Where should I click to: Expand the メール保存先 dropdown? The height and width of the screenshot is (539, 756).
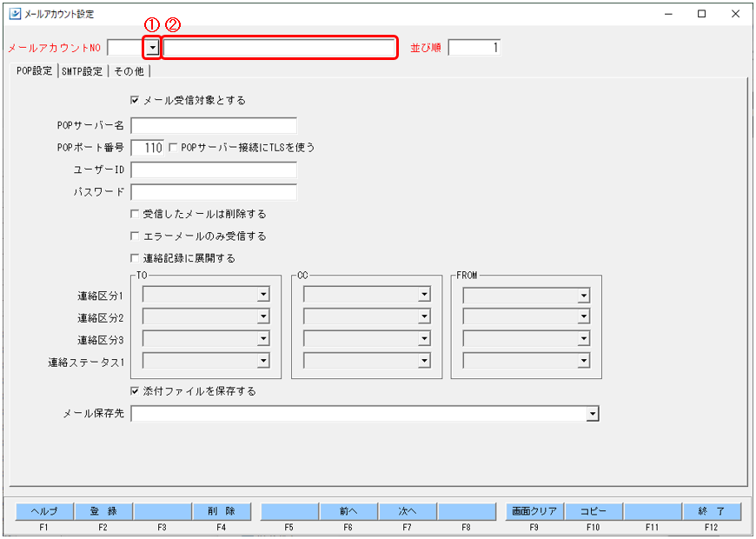pos(593,414)
